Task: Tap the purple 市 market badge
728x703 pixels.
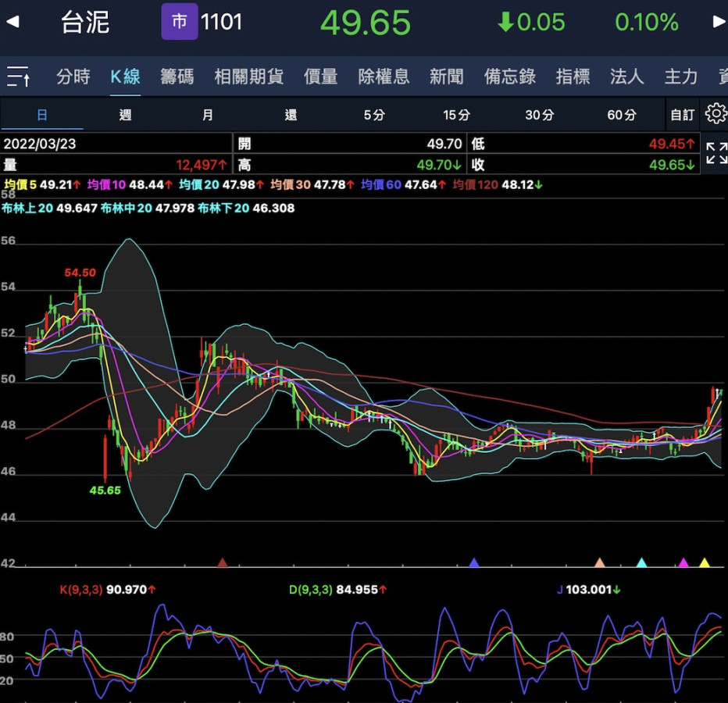Action: [179, 22]
